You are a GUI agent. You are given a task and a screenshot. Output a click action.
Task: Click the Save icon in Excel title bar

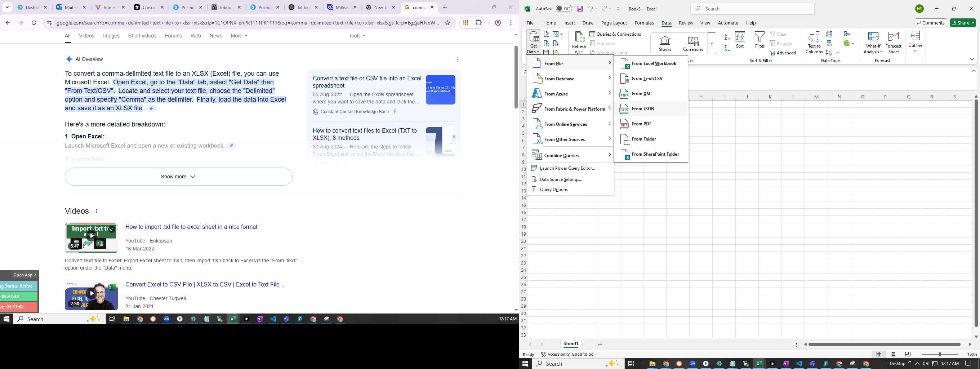(x=579, y=8)
